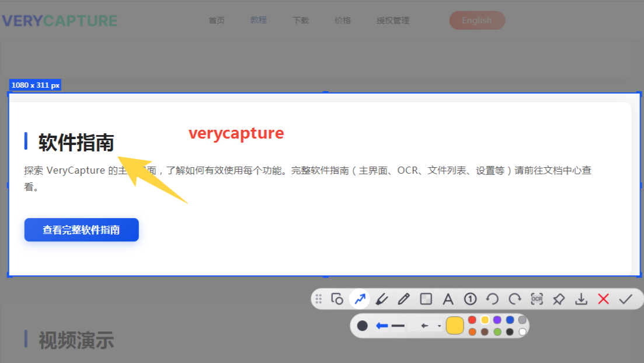This screenshot has width=644, height=363.
Task: Select the numbered step marker tool
Action: [x=470, y=299]
